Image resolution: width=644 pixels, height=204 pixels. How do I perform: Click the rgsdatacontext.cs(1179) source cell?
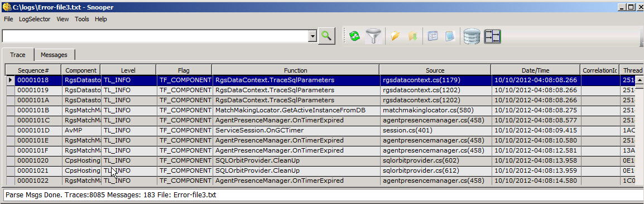[435, 80]
